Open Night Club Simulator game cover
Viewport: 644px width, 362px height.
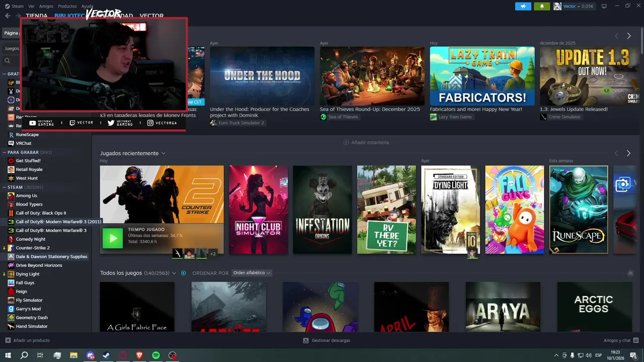click(259, 210)
